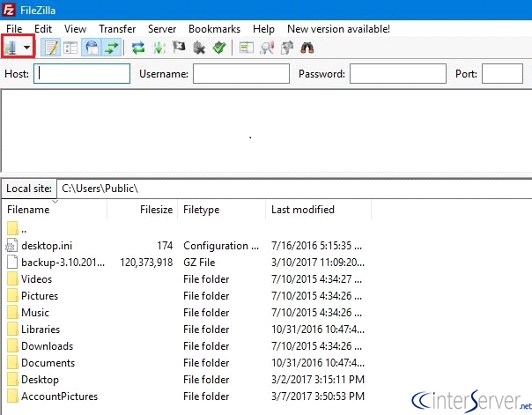This screenshot has width=532, height=415.
Task: Open the Help menu
Action: coord(263,29)
